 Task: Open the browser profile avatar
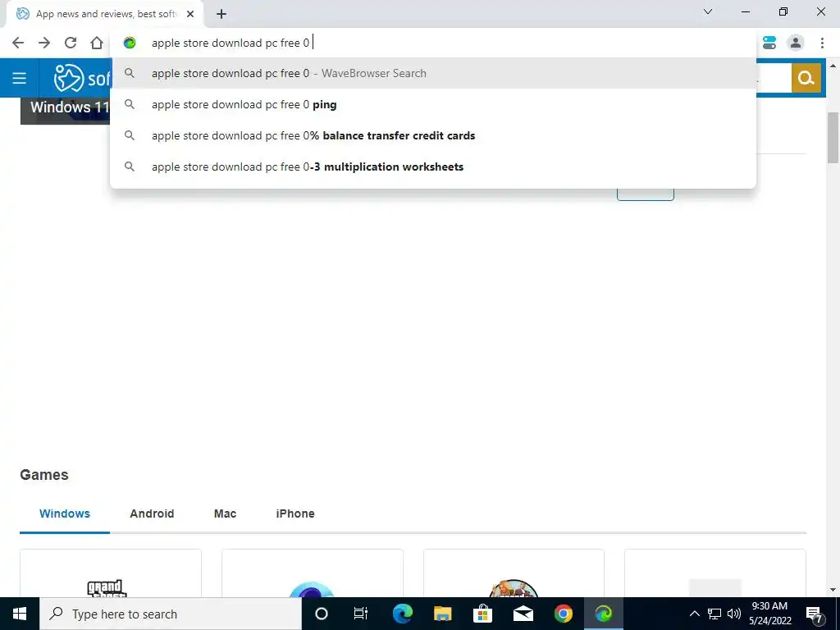[796, 43]
